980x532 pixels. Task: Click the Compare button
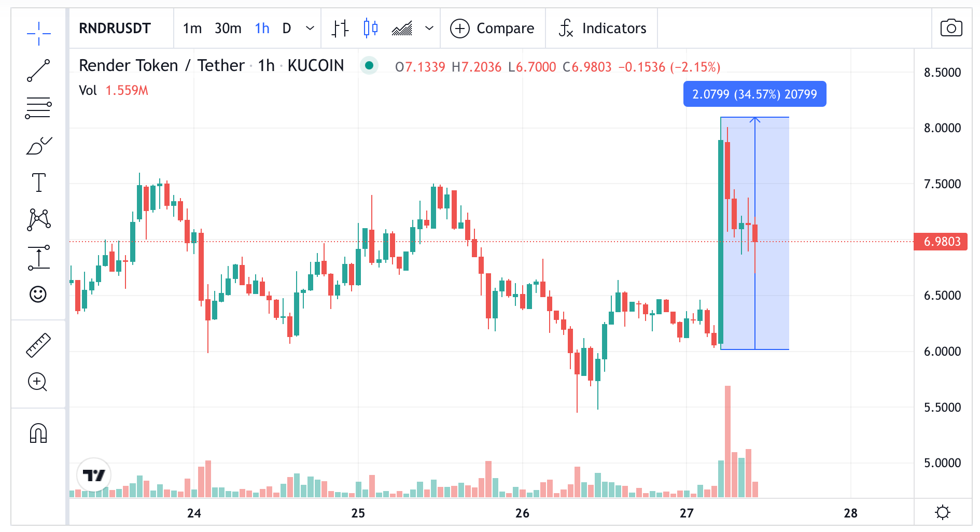click(492, 28)
